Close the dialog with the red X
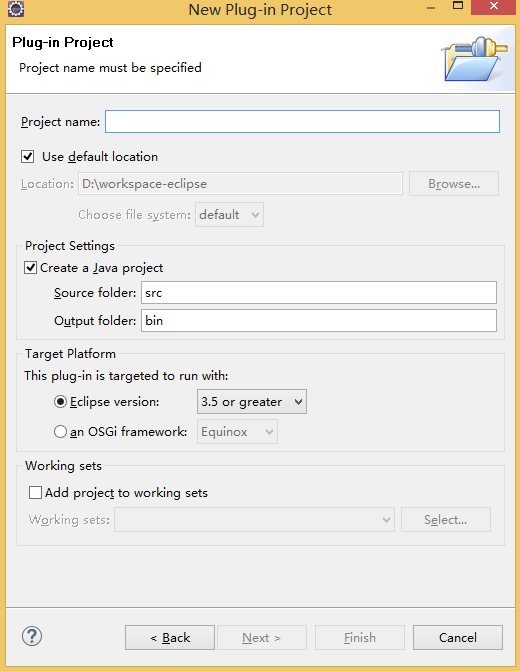 (494, 6)
